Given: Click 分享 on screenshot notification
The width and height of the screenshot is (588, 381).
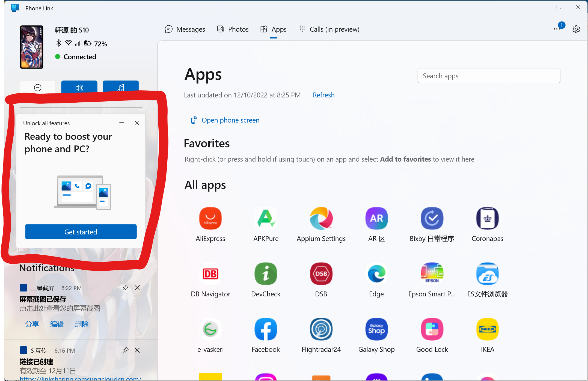Looking at the screenshot, I should (32, 324).
